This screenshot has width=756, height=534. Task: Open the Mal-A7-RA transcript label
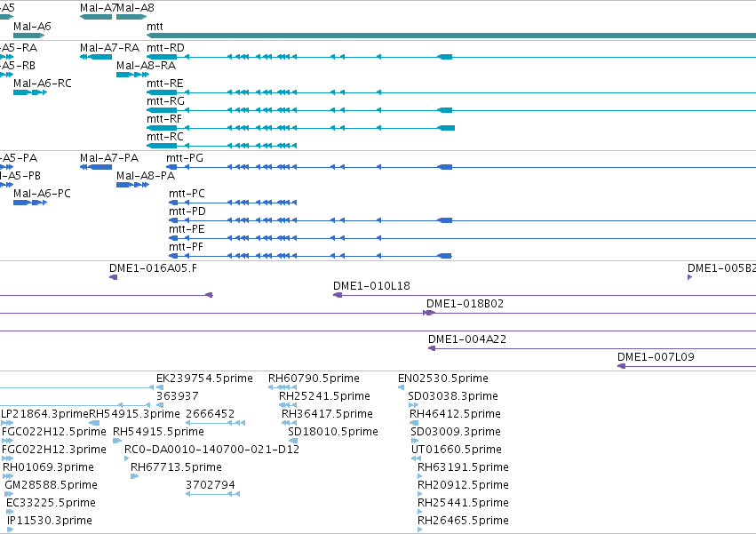click(109, 48)
